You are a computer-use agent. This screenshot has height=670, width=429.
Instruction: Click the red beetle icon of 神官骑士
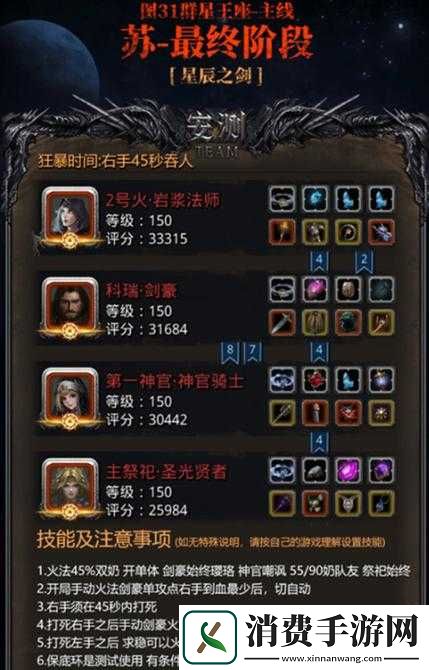click(x=315, y=380)
